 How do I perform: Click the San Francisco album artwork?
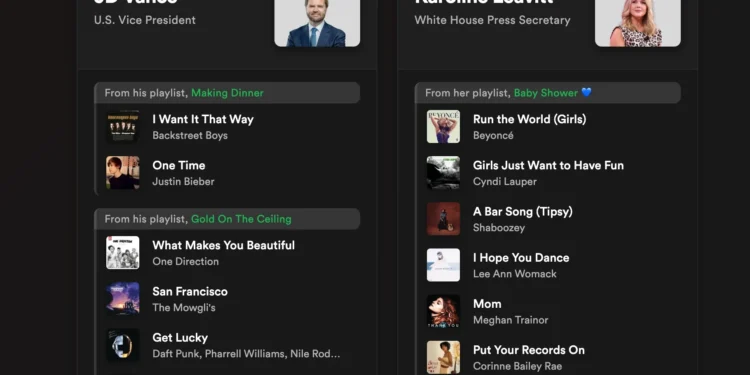(123, 298)
